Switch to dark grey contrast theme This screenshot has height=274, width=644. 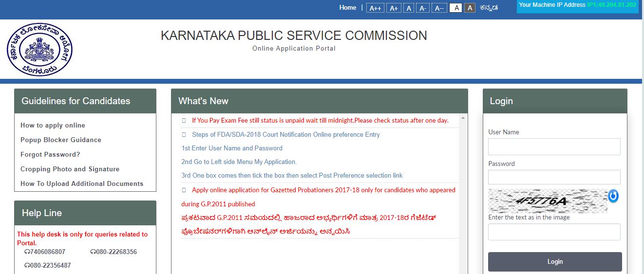(x=470, y=8)
